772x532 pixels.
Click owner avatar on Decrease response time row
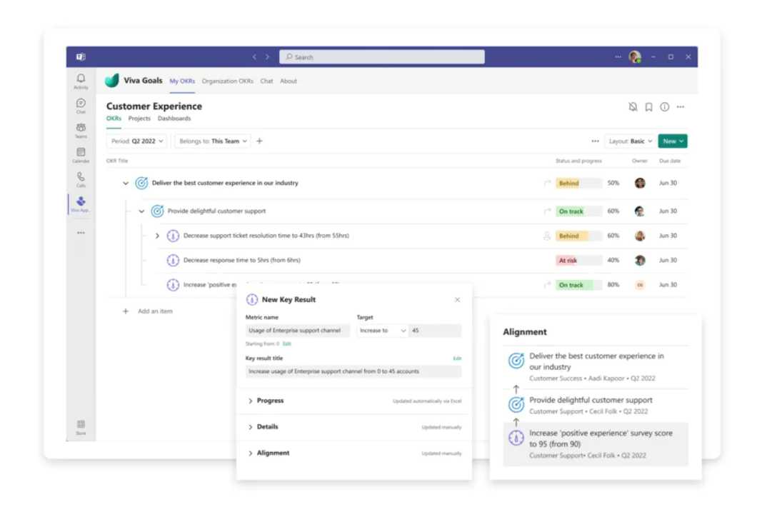(x=640, y=261)
